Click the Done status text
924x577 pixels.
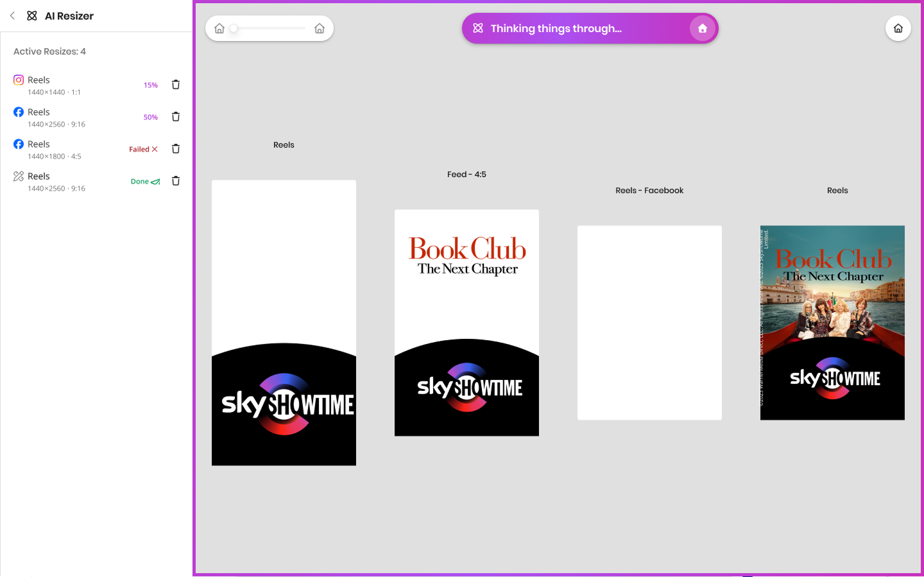coord(140,182)
